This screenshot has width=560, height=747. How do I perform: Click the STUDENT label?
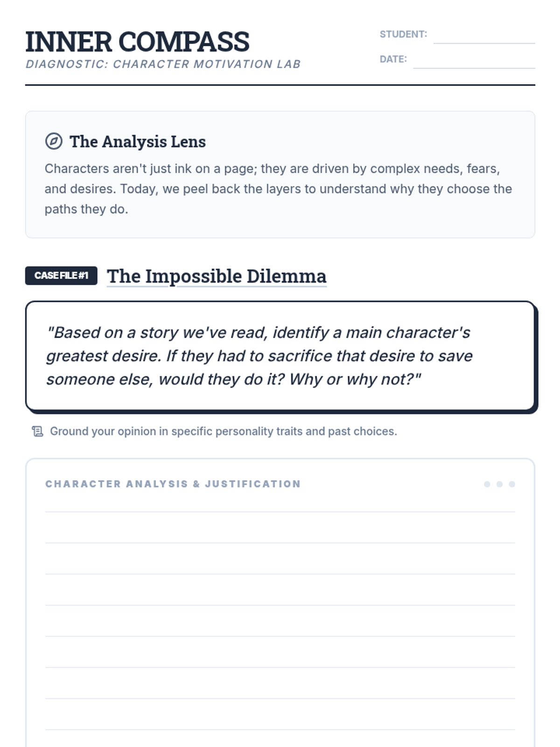coord(403,35)
